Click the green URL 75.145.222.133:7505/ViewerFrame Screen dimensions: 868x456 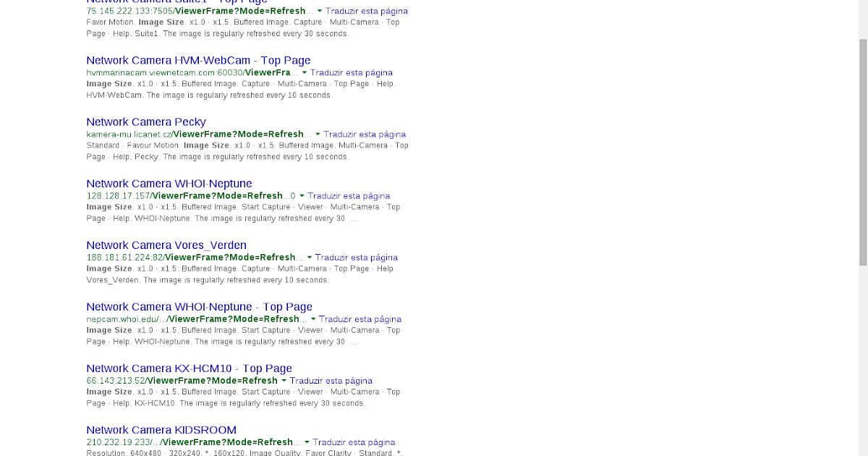coord(200,12)
